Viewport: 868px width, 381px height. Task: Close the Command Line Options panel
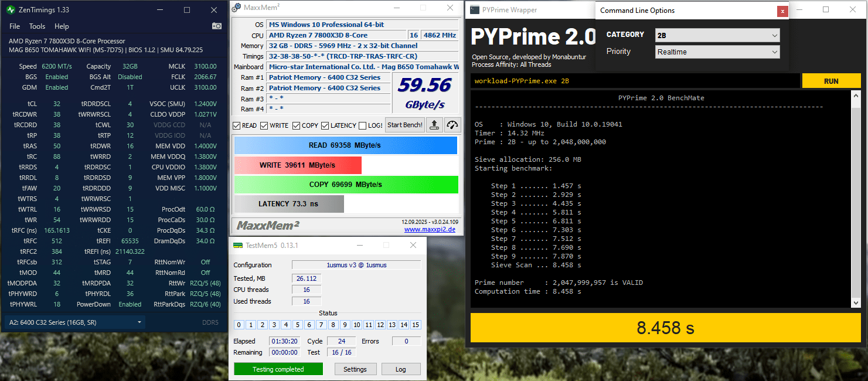782,11
